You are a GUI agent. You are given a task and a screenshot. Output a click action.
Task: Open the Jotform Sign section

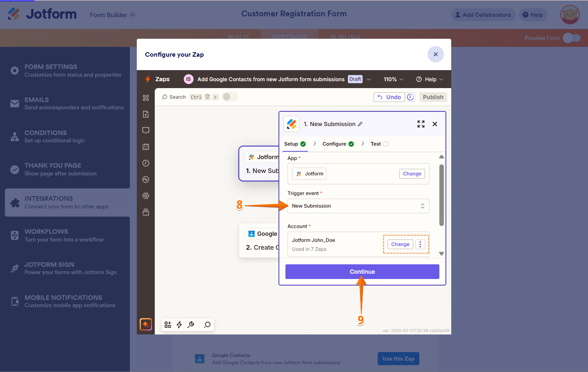click(x=67, y=268)
